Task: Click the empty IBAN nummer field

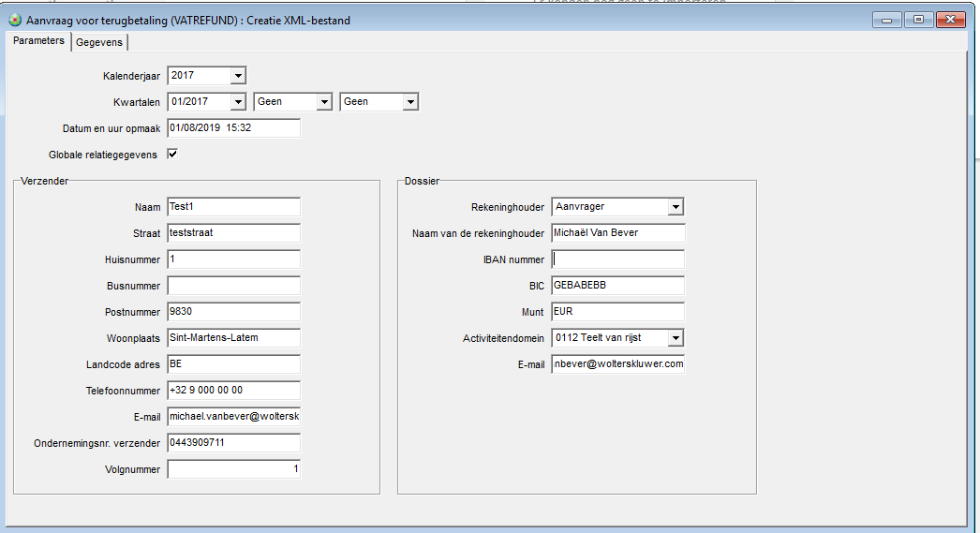Action: coord(618,259)
